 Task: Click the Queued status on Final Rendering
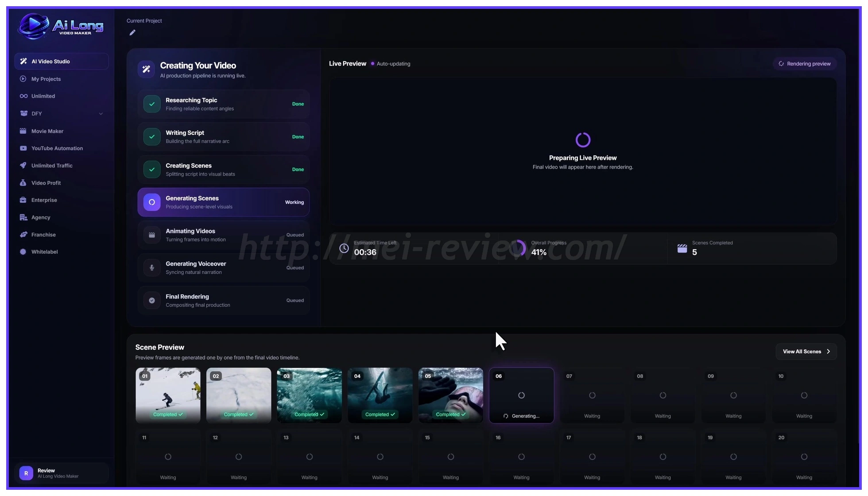click(x=295, y=301)
